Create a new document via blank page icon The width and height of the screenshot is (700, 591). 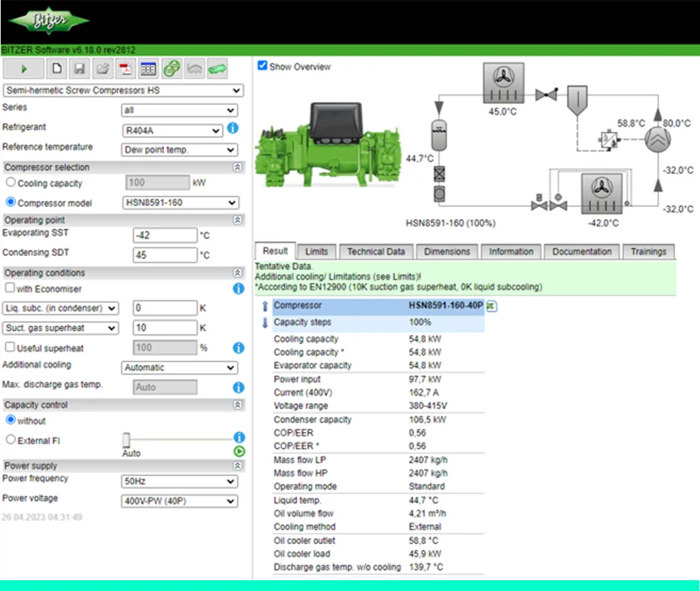pos(58,69)
